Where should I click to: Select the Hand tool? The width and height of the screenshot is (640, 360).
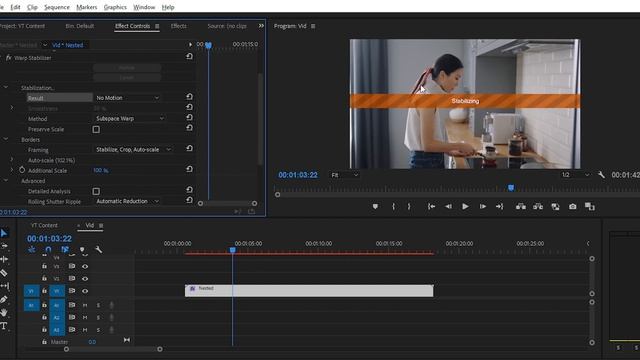[x=4, y=313]
